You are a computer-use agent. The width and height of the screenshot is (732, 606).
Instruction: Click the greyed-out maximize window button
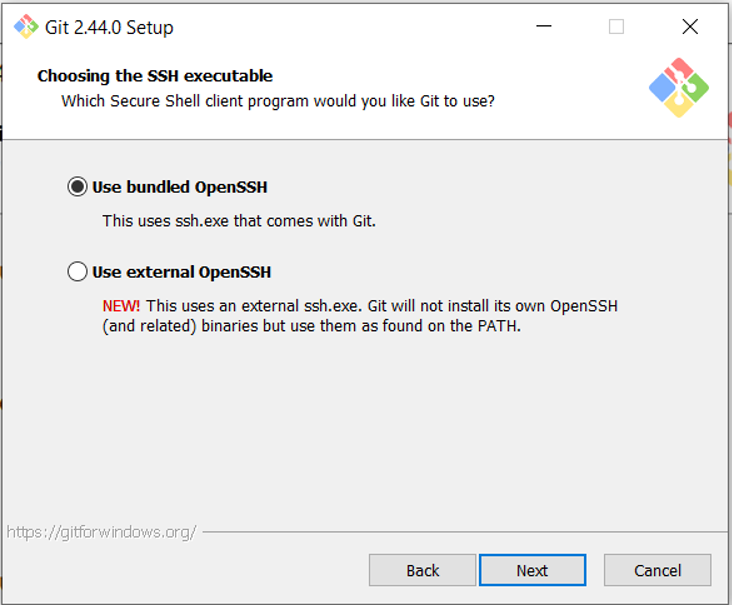coord(616,27)
